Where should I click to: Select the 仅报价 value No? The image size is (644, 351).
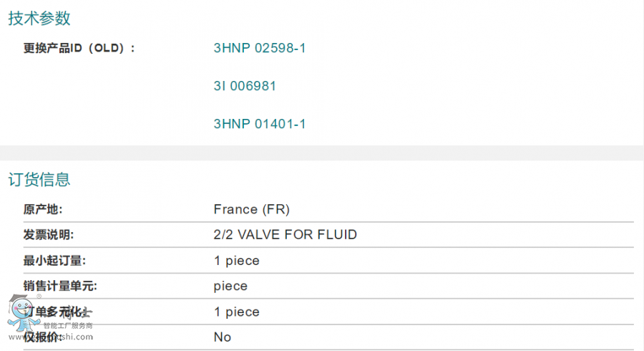tap(223, 337)
